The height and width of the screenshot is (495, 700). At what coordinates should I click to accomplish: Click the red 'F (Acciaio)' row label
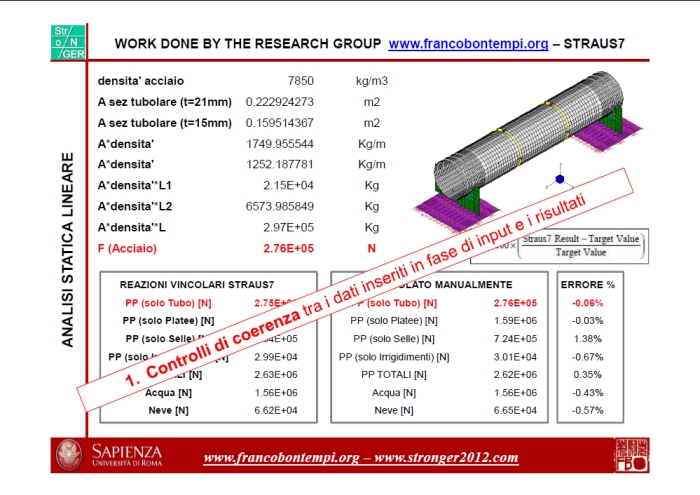(x=137, y=247)
